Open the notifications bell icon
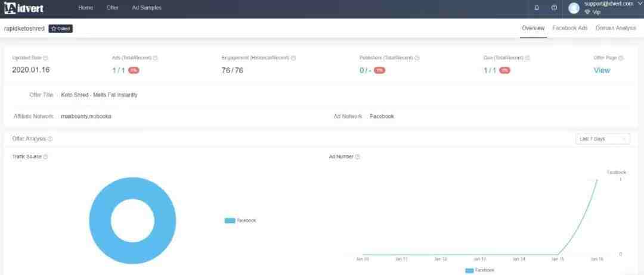 click(x=537, y=8)
